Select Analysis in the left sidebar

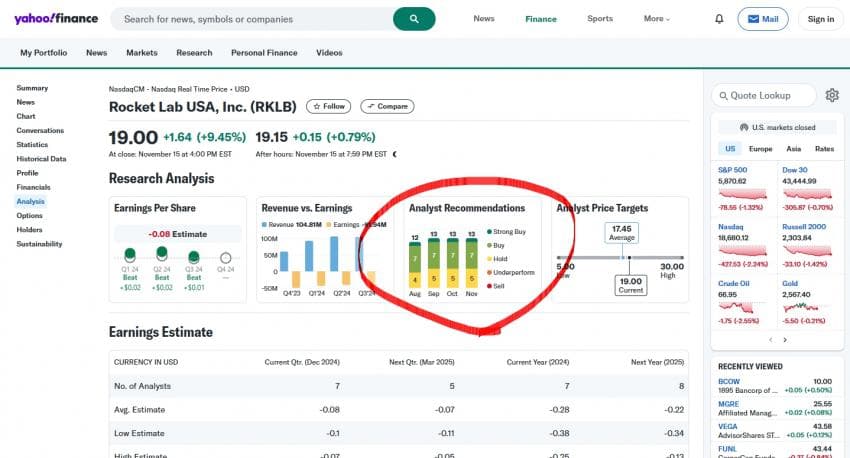pyautogui.click(x=30, y=201)
